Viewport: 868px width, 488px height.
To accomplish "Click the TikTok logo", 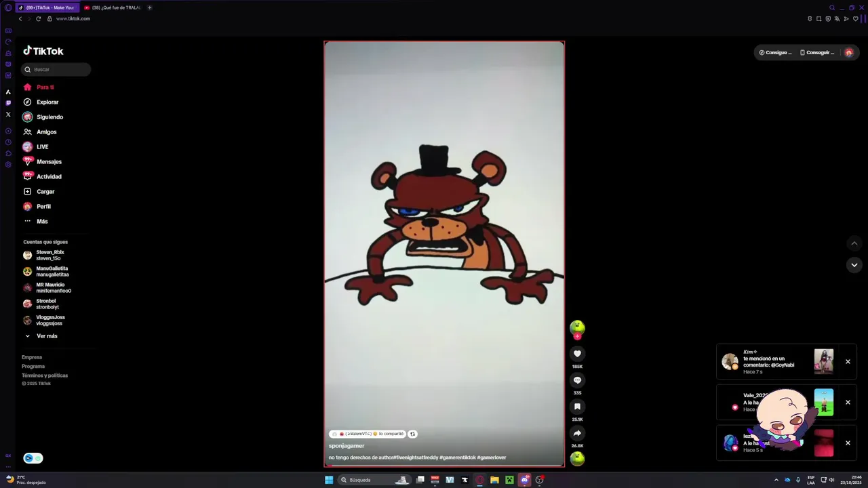I will 43,51.
